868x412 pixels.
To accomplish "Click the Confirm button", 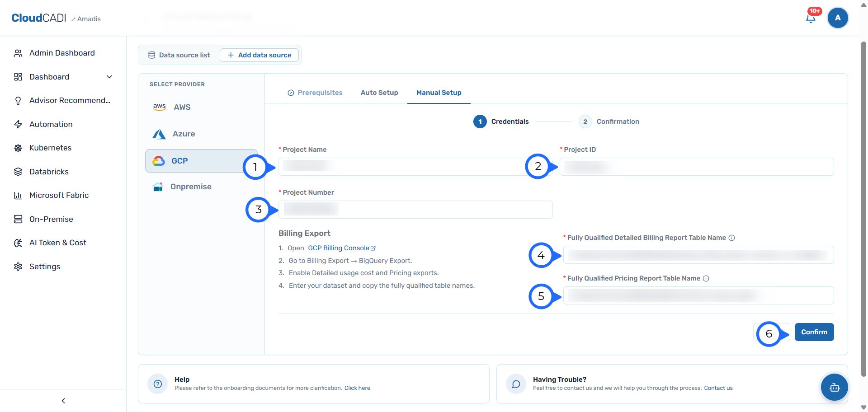I will pos(814,332).
